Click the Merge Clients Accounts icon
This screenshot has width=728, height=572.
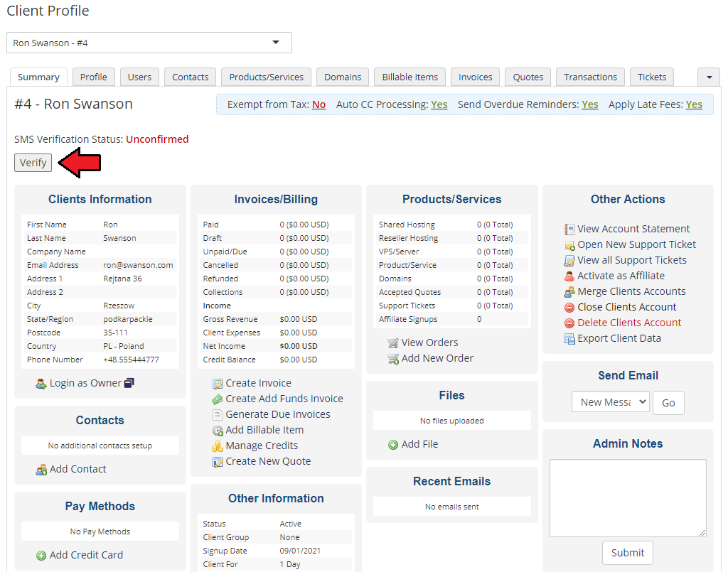(x=569, y=292)
